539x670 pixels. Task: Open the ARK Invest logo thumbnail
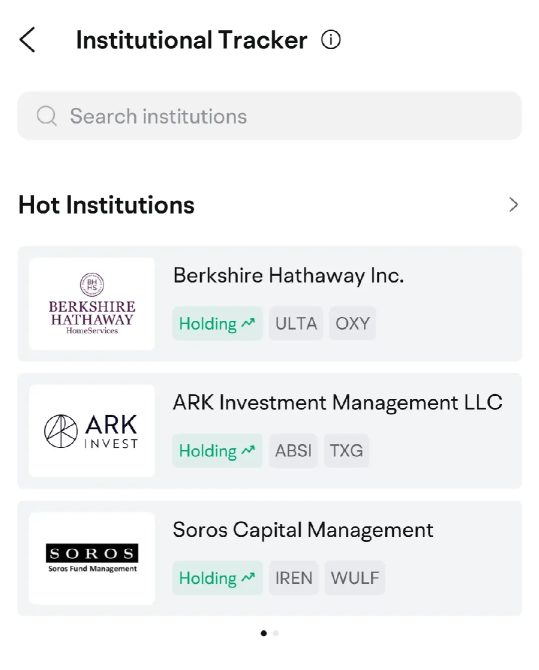92,431
